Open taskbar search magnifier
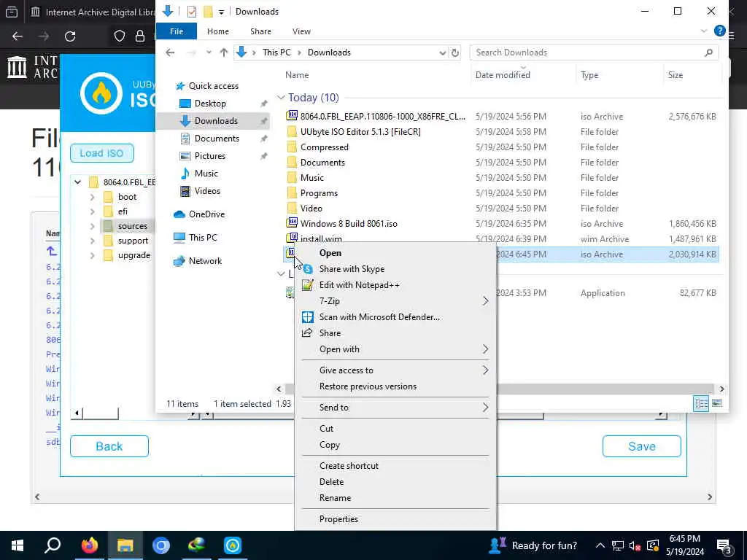The image size is (747, 560). pyautogui.click(x=53, y=545)
